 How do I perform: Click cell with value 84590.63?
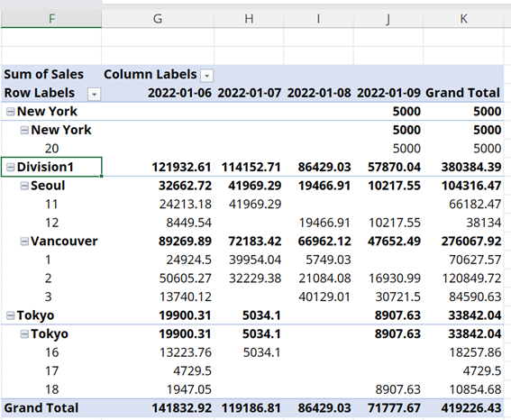475,297
